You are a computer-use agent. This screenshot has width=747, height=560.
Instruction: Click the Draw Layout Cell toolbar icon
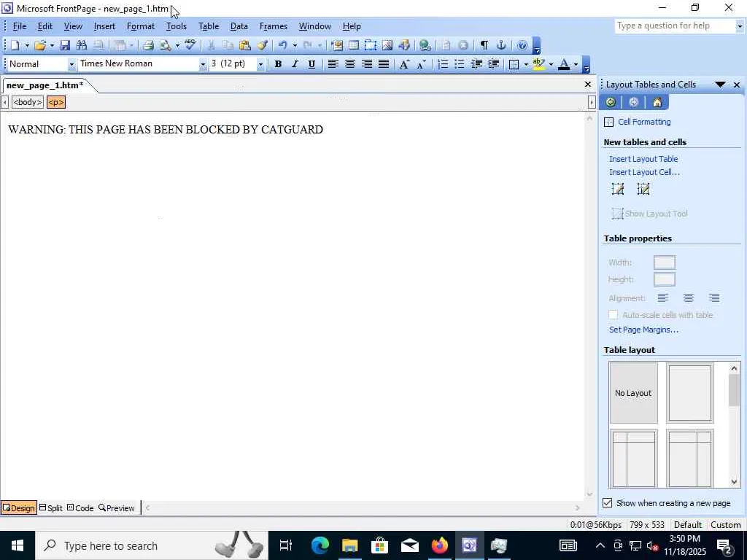(x=370, y=45)
